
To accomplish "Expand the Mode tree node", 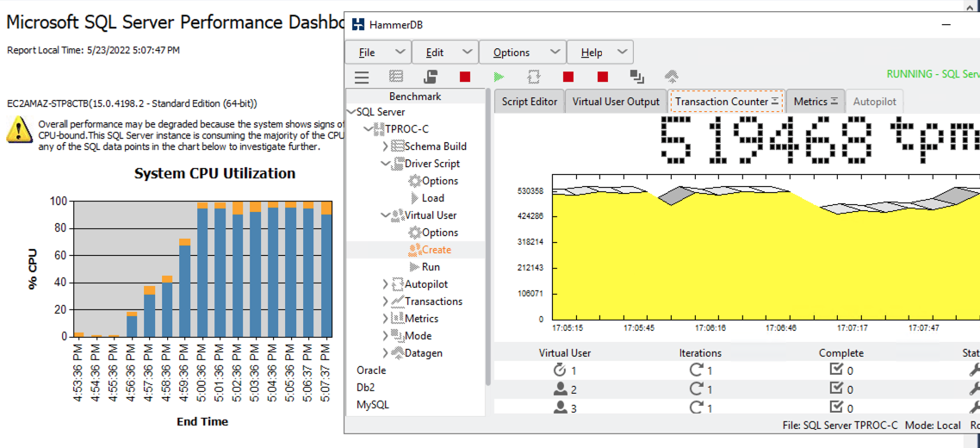I will (386, 336).
